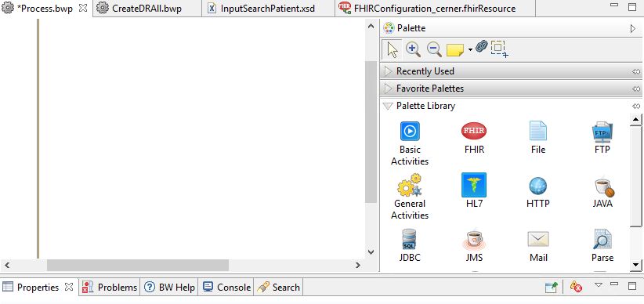Switch to the InputSearchPatient.xsd tab

pyautogui.click(x=268, y=8)
